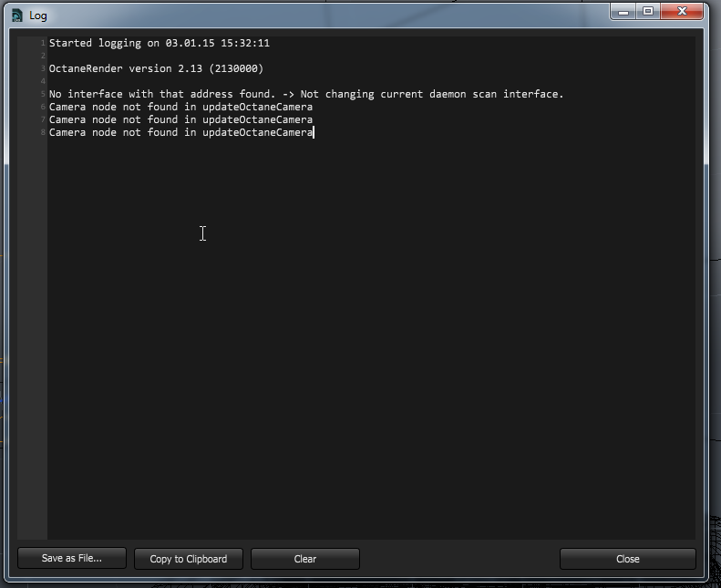Maximize the Log window
Screen dimensions: 721x588
(x=648, y=12)
